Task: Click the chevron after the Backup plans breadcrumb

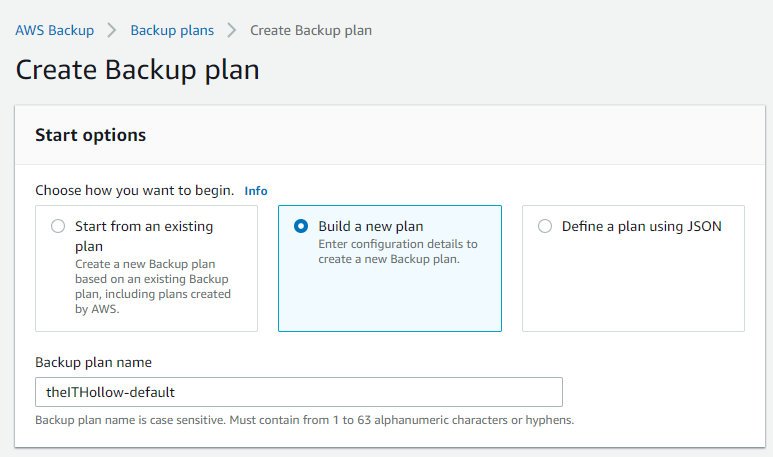Action: pos(232,30)
